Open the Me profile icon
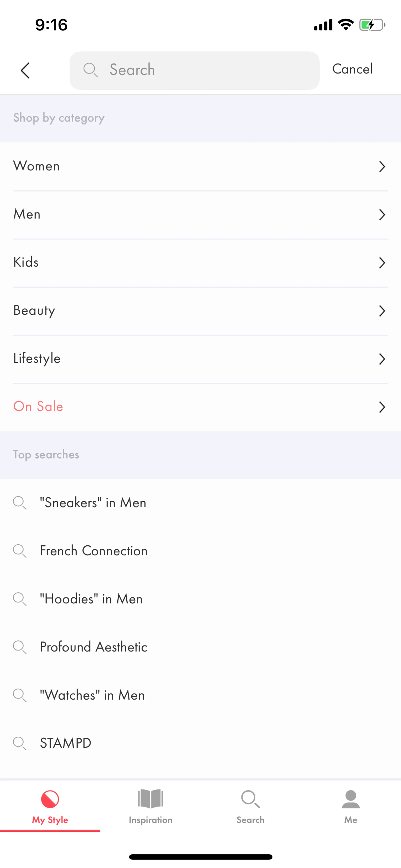 click(350, 799)
